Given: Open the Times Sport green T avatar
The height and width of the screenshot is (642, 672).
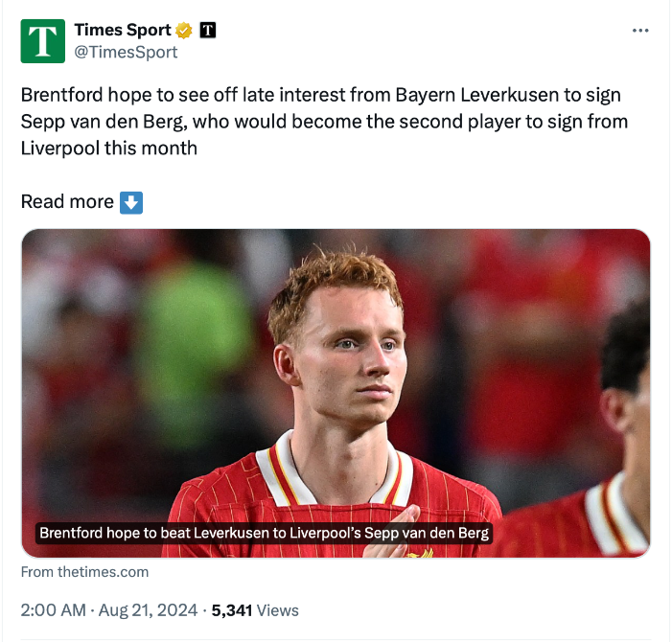Looking at the screenshot, I should point(43,41).
